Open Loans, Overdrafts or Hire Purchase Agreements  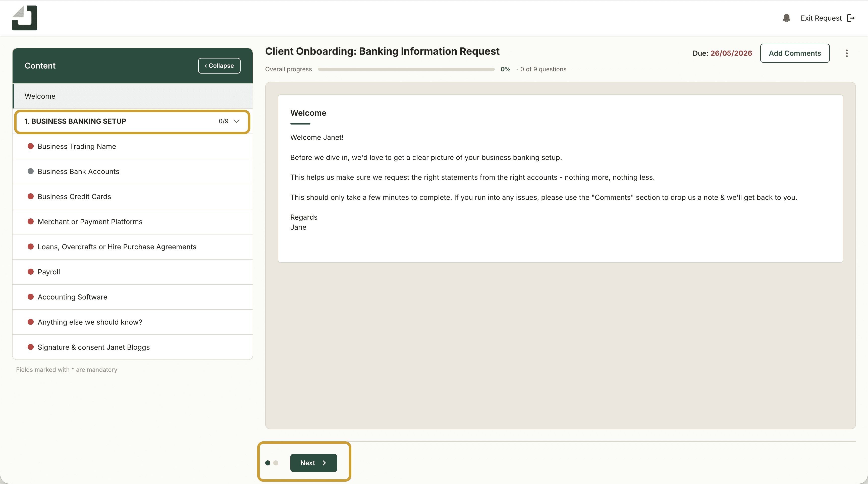point(133,247)
